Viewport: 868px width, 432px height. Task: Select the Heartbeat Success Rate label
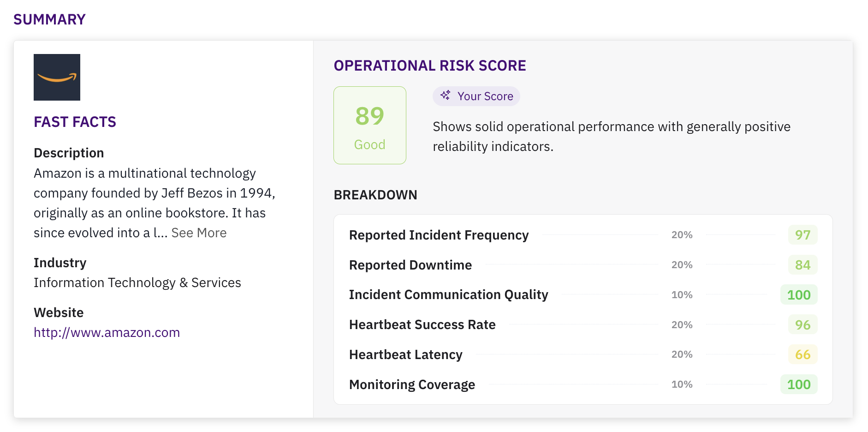pyautogui.click(x=422, y=324)
